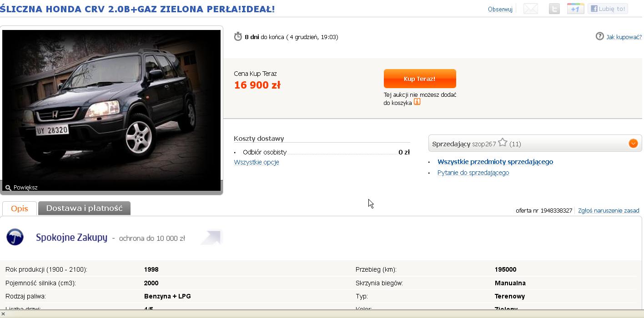Viewport: 644px width, 318px height.
Task: Click the Spokojne Zakupy umbrella icon
Action: pyautogui.click(x=15, y=237)
